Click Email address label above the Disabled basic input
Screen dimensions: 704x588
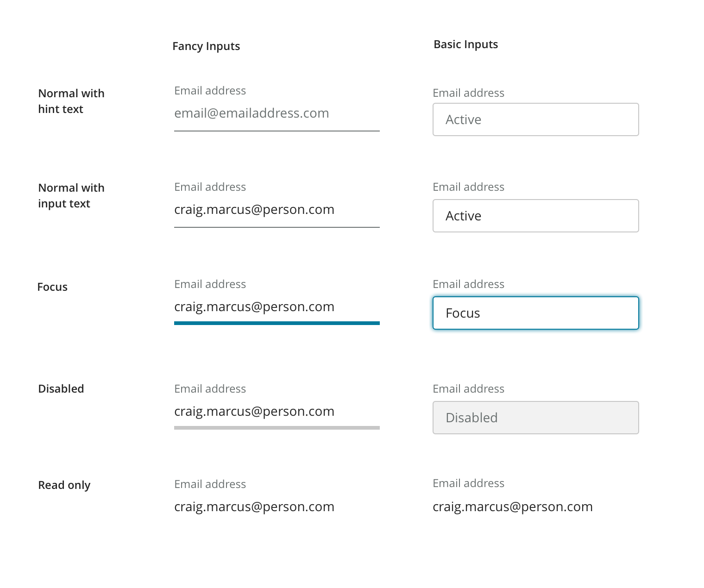click(468, 389)
